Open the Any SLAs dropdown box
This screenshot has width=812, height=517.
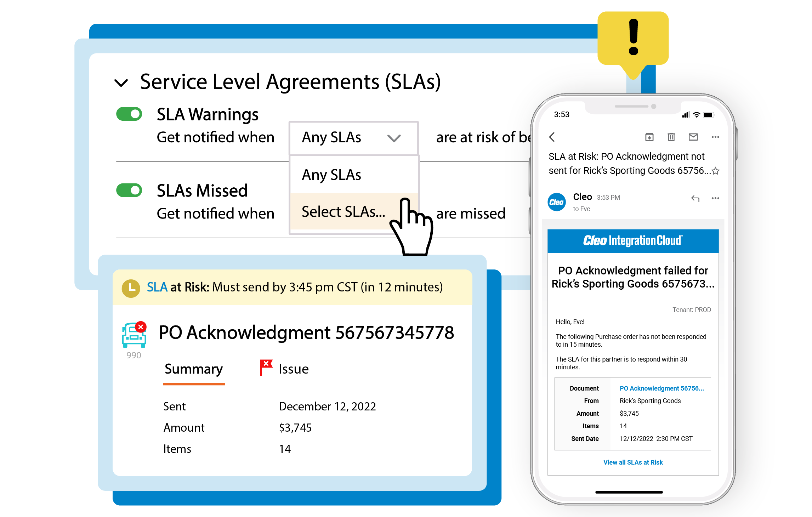354,138
